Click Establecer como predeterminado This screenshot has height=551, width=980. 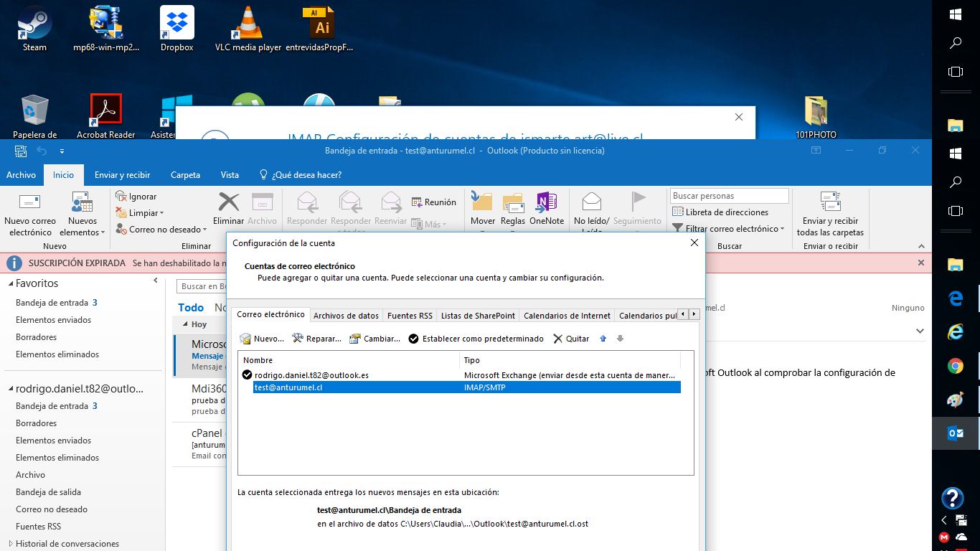476,339
